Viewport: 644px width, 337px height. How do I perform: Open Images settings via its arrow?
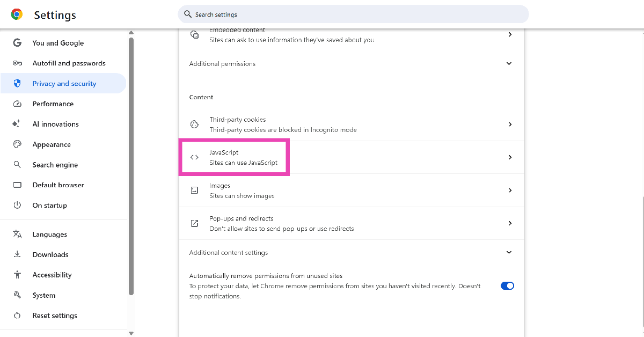(x=509, y=191)
